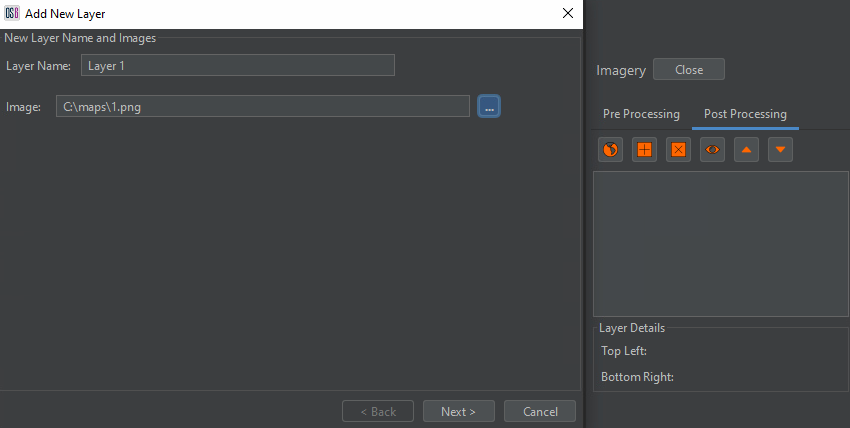This screenshot has width=850, height=428.
Task: Click the globe imagery icon
Action: point(610,150)
